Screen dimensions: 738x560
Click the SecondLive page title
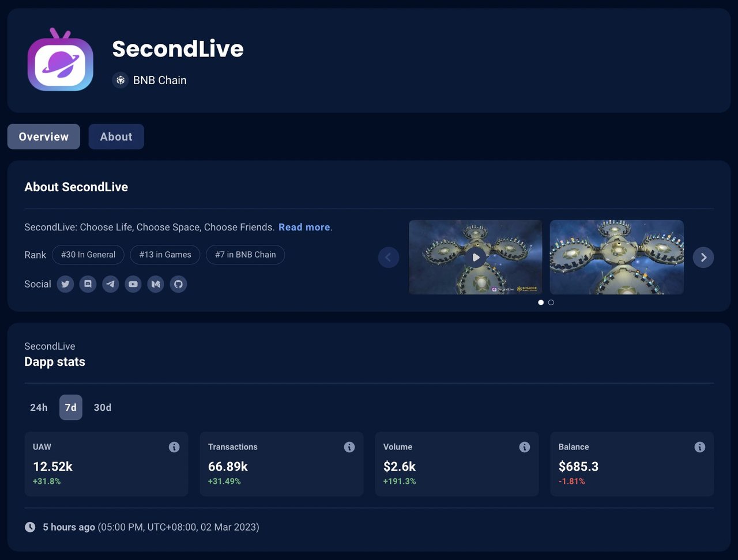[x=178, y=49]
